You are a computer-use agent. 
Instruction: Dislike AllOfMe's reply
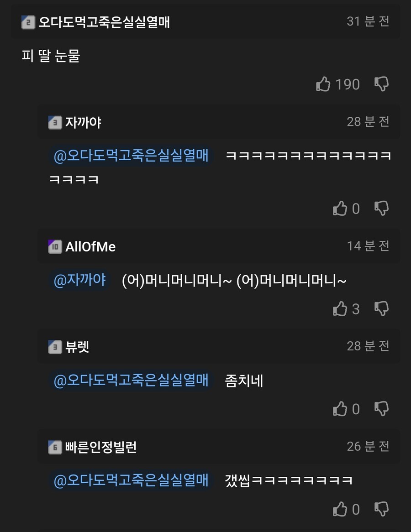(x=381, y=309)
